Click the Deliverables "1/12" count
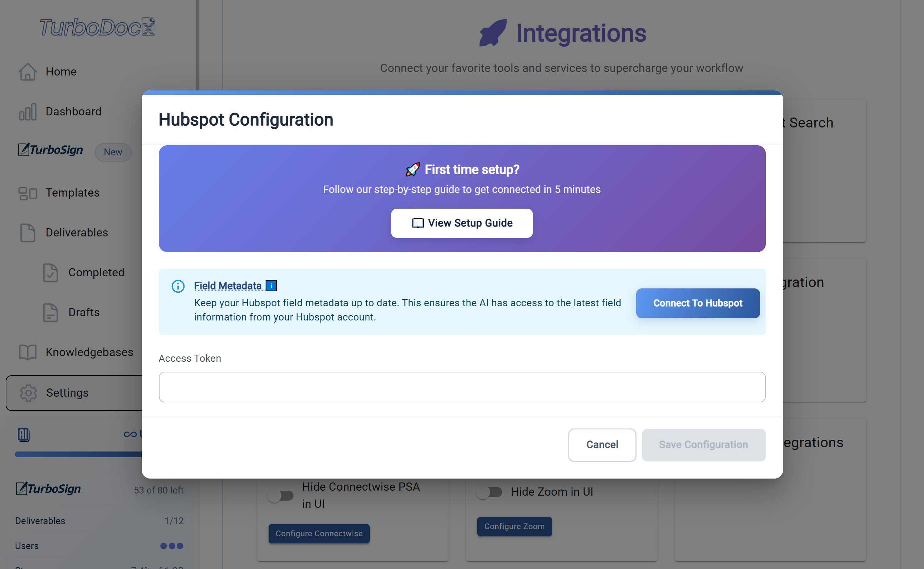The image size is (924, 569). (174, 521)
